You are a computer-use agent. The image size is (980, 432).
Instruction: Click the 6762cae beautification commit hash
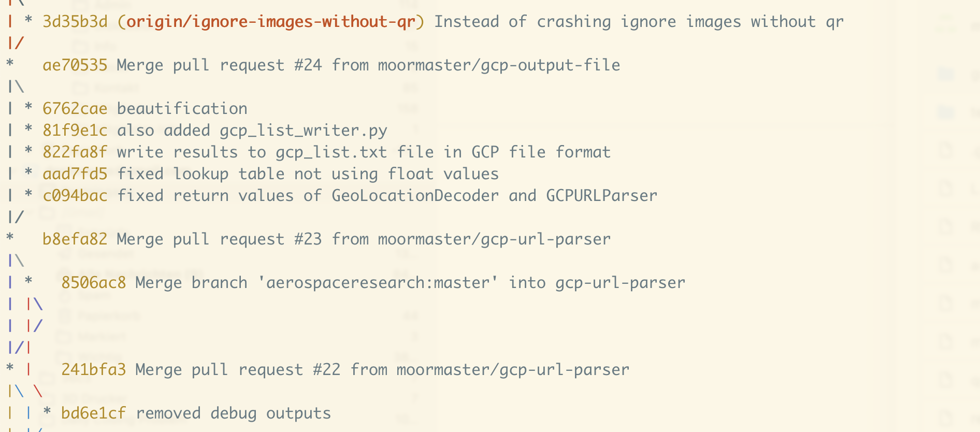(x=75, y=109)
